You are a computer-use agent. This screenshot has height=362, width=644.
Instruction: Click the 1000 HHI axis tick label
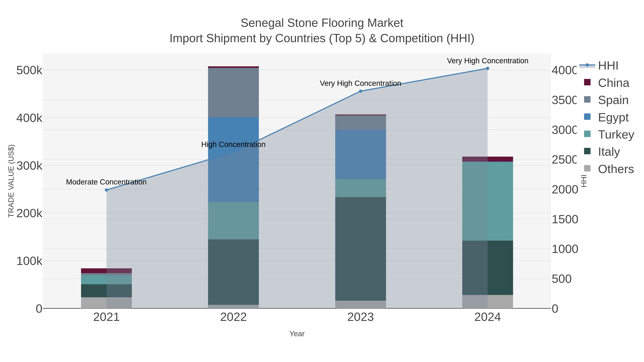coord(565,249)
